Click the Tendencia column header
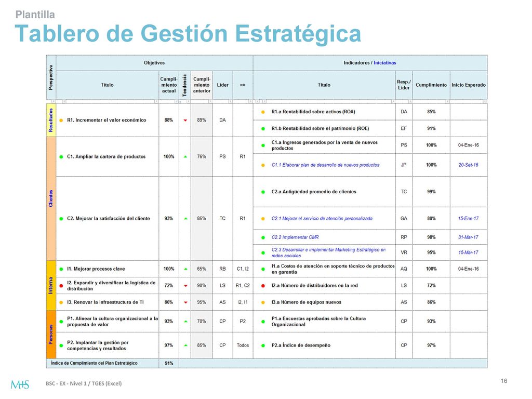The width and height of the screenshot is (532, 399). click(185, 85)
